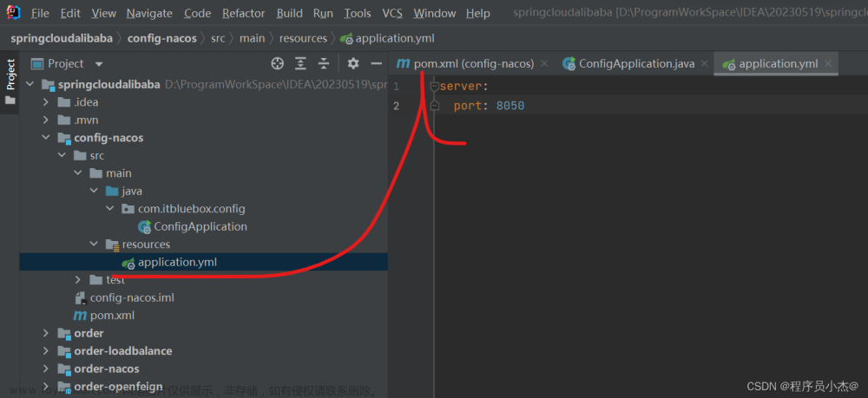The image size is (868, 398).
Task: Collapse the java folder
Action: 94,192
